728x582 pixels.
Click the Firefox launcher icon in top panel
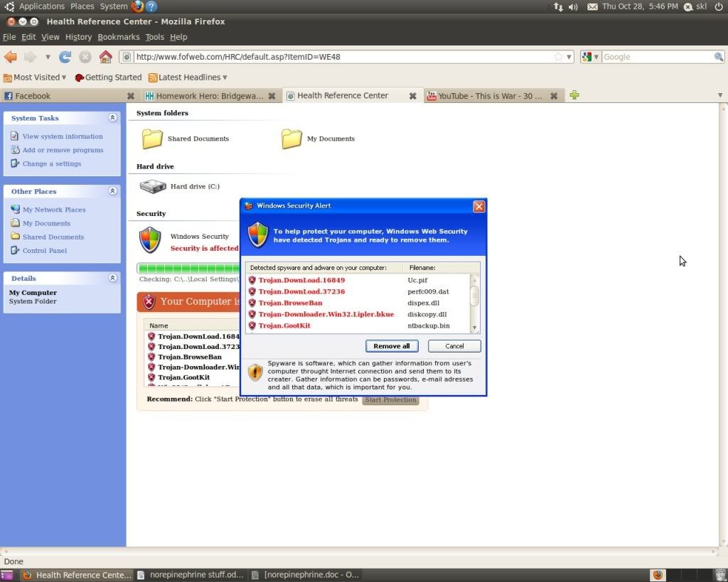(137, 6)
